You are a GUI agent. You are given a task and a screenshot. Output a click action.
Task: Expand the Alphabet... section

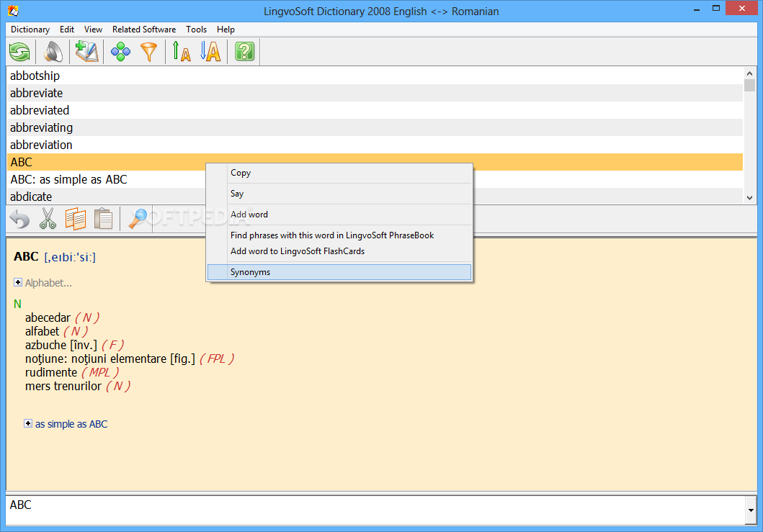tap(18, 282)
